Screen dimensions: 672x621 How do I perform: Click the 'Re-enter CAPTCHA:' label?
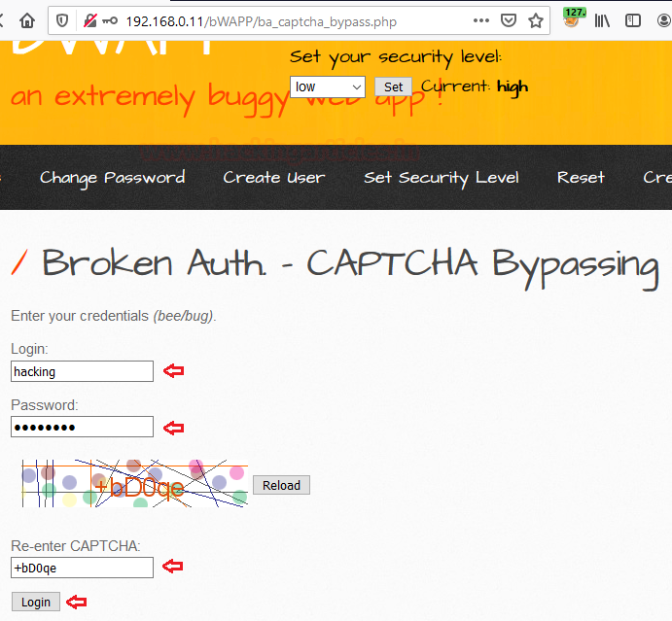(76, 546)
